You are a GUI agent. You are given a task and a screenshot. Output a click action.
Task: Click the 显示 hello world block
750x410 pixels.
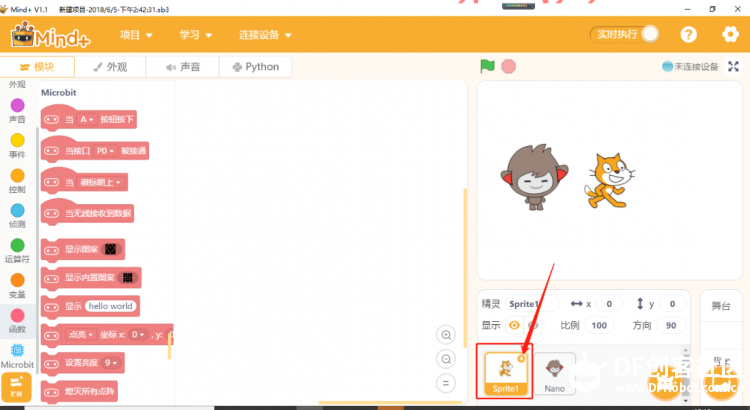click(x=90, y=306)
